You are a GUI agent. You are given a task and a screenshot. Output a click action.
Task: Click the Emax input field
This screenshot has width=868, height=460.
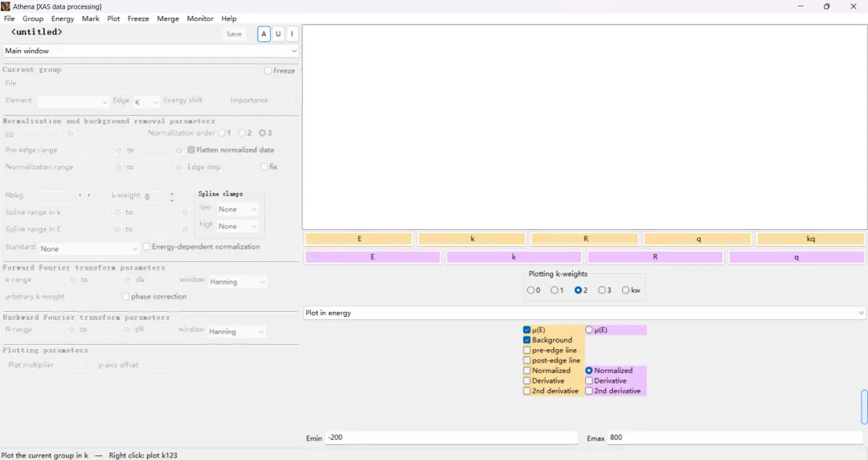[735, 437]
